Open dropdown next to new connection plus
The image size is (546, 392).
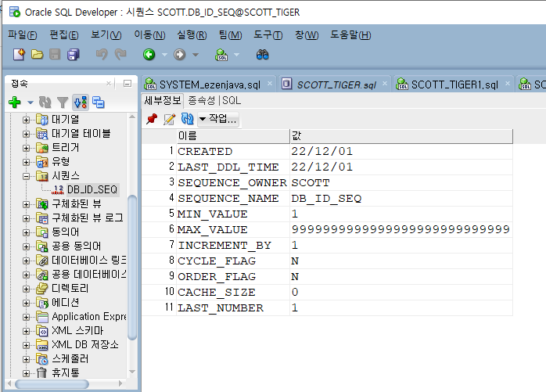pos(31,102)
